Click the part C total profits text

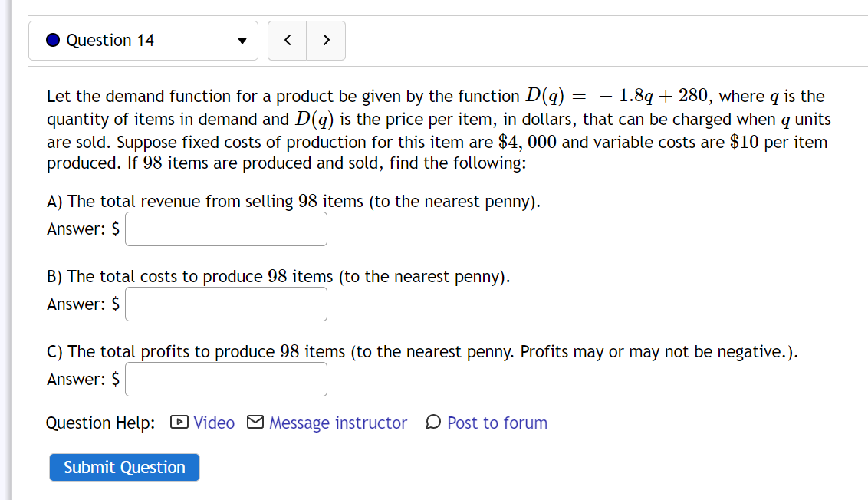[422, 351]
